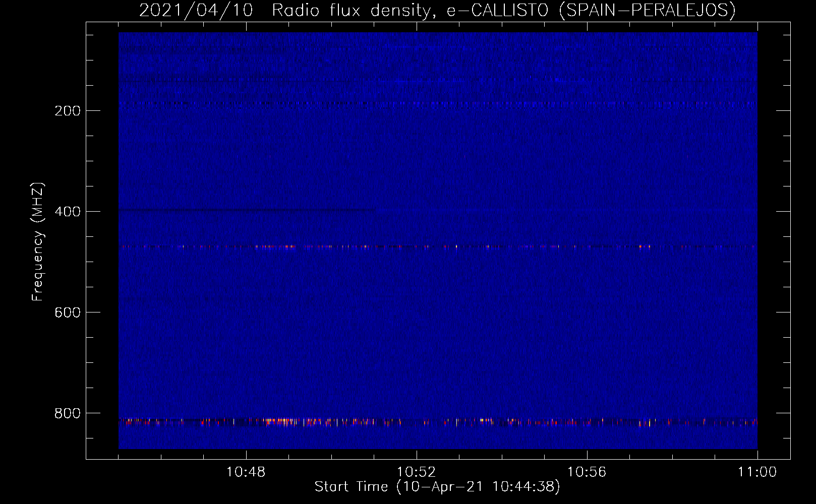
Task: Click the 800 frequency tick label
Action: click(x=68, y=413)
